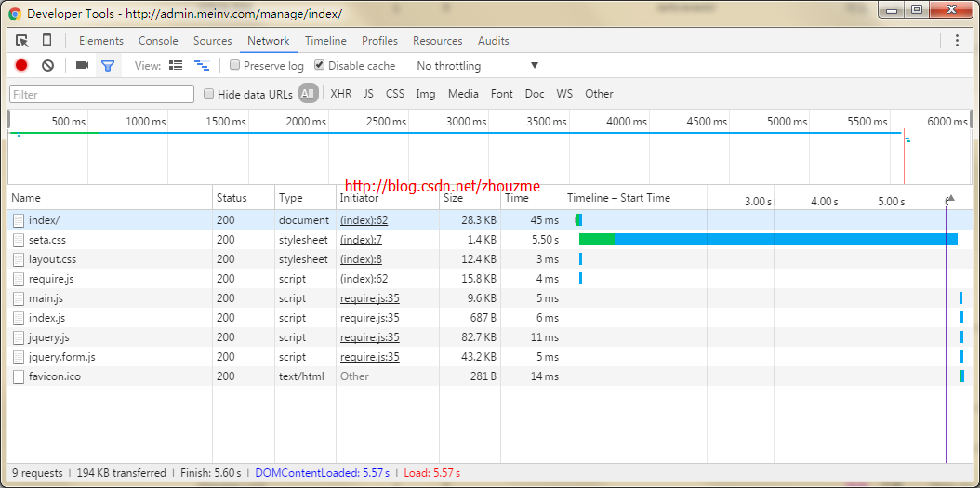Open initiator link (index):7 for seta.css

[x=361, y=240]
